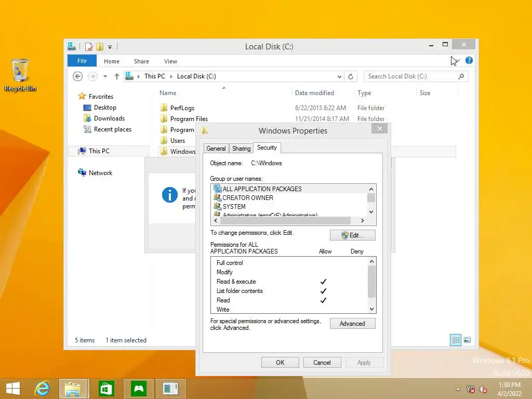Sort by the Name column header
This screenshot has width=532, height=399.
click(168, 93)
